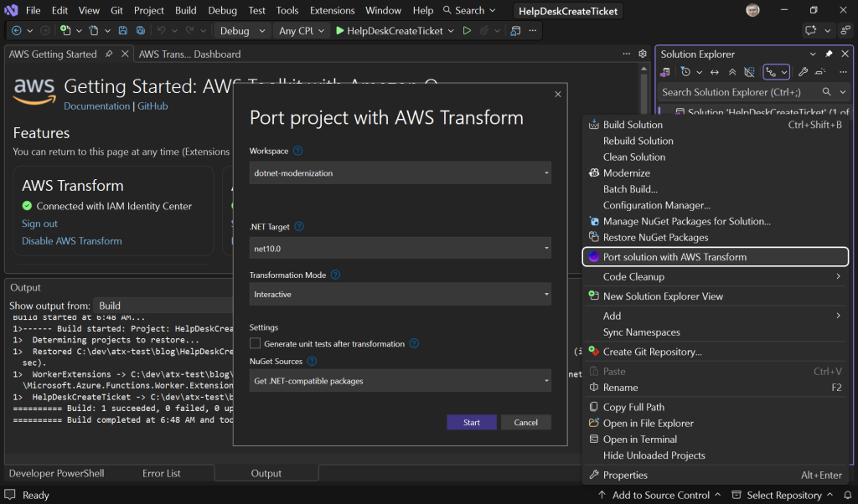
Task: Click Cancel in the Port project dialog
Action: pyautogui.click(x=526, y=422)
